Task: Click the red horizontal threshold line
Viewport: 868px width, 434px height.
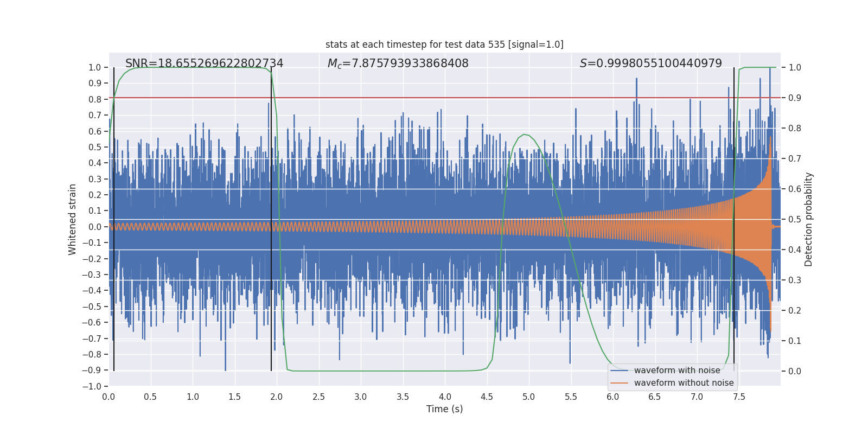Action: pyautogui.click(x=444, y=98)
